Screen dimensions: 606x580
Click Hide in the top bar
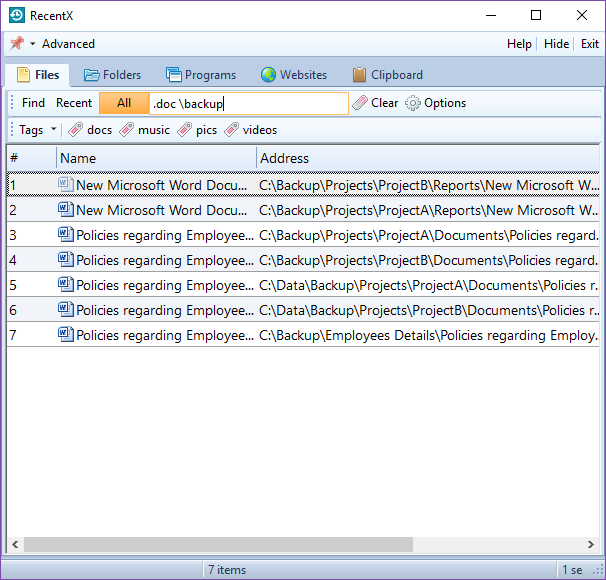[x=556, y=44]
